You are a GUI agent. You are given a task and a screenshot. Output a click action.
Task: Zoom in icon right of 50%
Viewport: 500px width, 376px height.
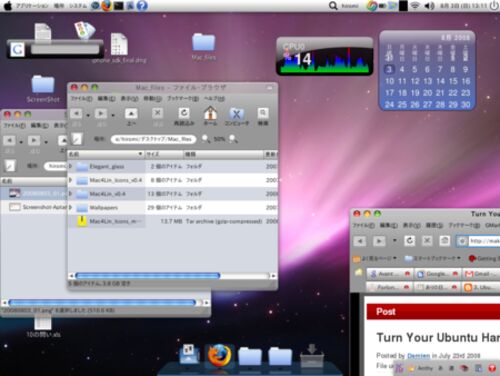(x=233, y=139)
